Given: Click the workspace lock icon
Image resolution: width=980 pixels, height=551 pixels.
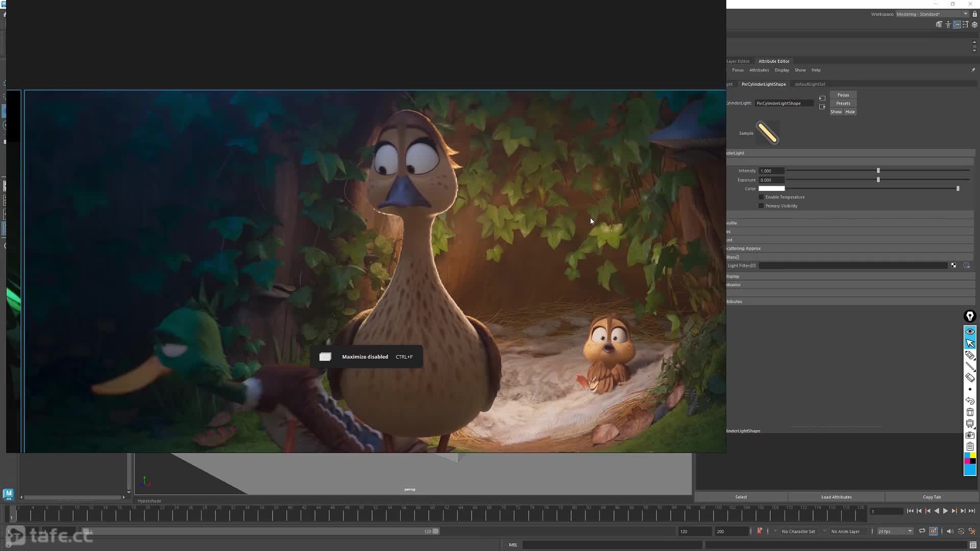Looking at the screenshot, I should 974,14.
